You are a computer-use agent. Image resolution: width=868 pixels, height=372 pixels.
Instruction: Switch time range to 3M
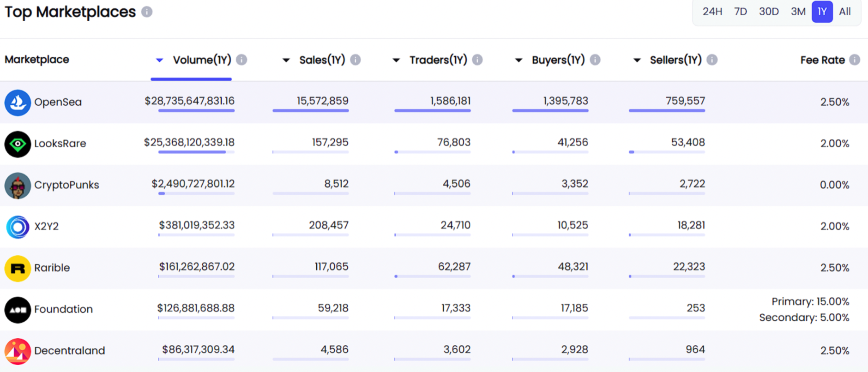798,12
